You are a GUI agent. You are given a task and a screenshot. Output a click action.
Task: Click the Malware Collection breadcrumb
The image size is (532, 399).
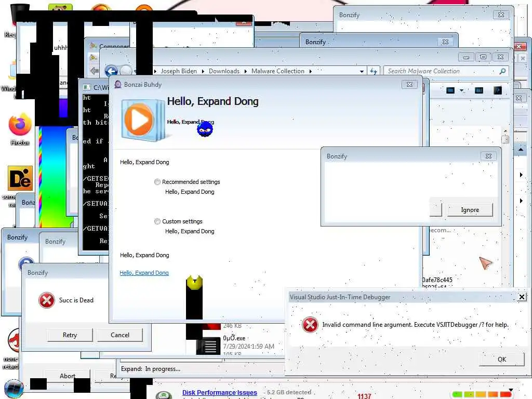coord(278,71)
